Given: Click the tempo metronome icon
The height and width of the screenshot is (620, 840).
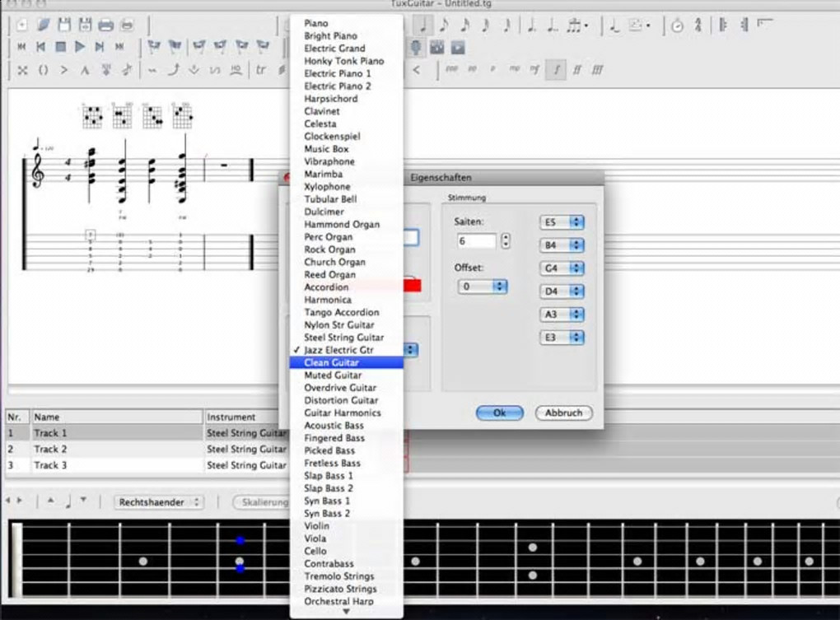Looking at the screenshot, I should point(677,25).
